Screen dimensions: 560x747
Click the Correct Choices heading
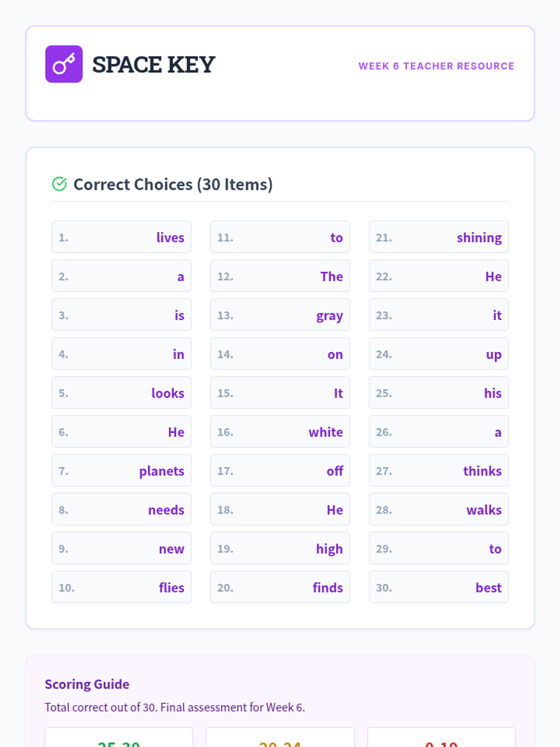pos(173,184)
